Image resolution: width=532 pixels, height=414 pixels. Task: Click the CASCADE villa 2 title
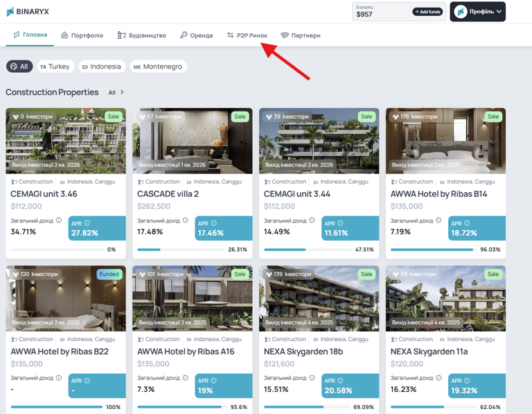point(168,194)
